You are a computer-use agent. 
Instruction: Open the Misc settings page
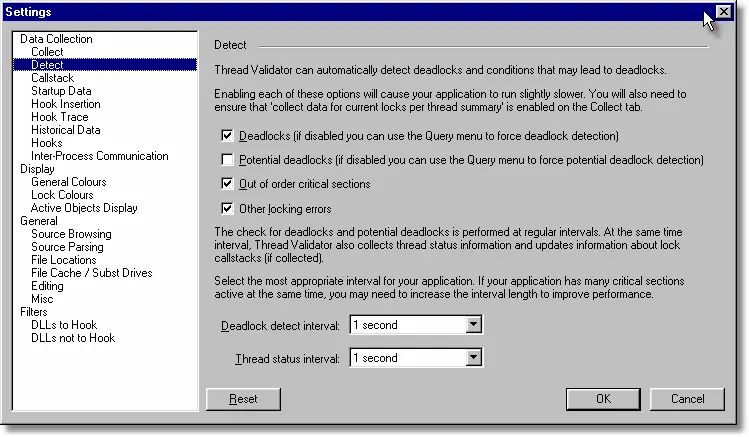42,298
